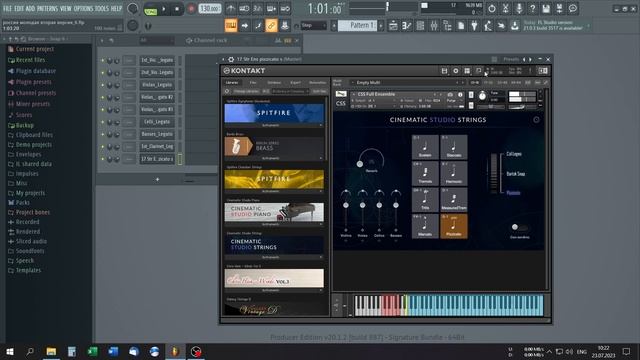Screen dimensions: 640x360
Task: Click the Kontakt rack view grid icon
Action: [467, 71]
